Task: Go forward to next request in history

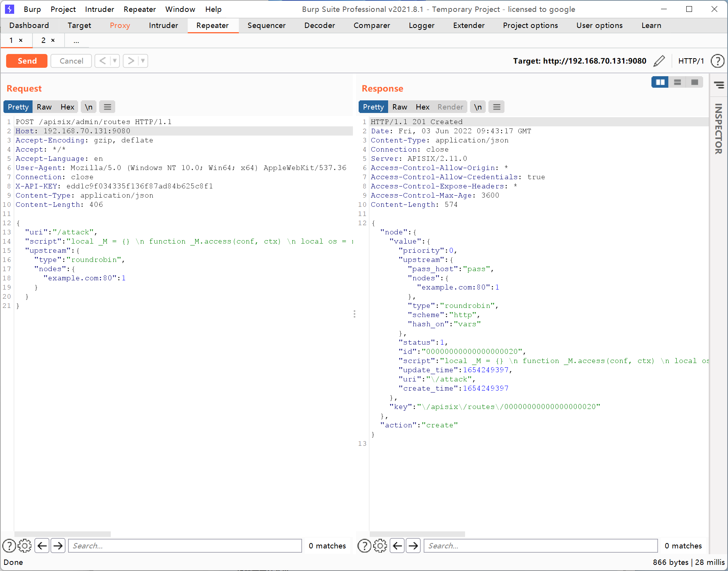Action: pos(131,61)
